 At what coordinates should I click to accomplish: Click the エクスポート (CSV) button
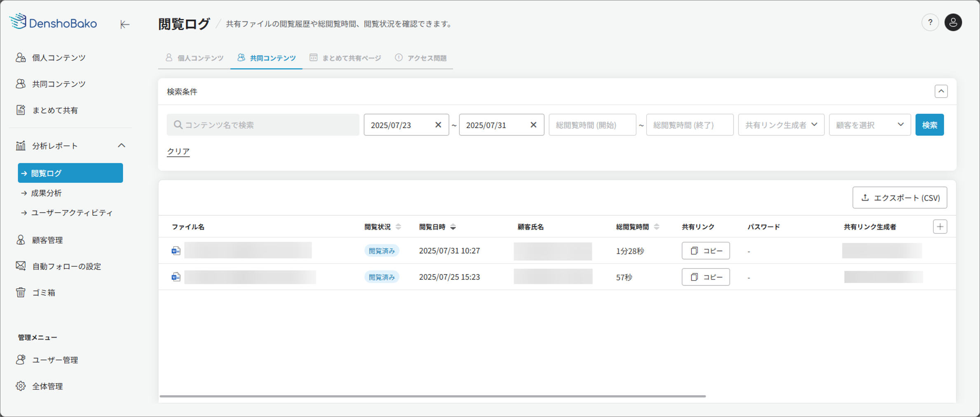click(900, 198)
